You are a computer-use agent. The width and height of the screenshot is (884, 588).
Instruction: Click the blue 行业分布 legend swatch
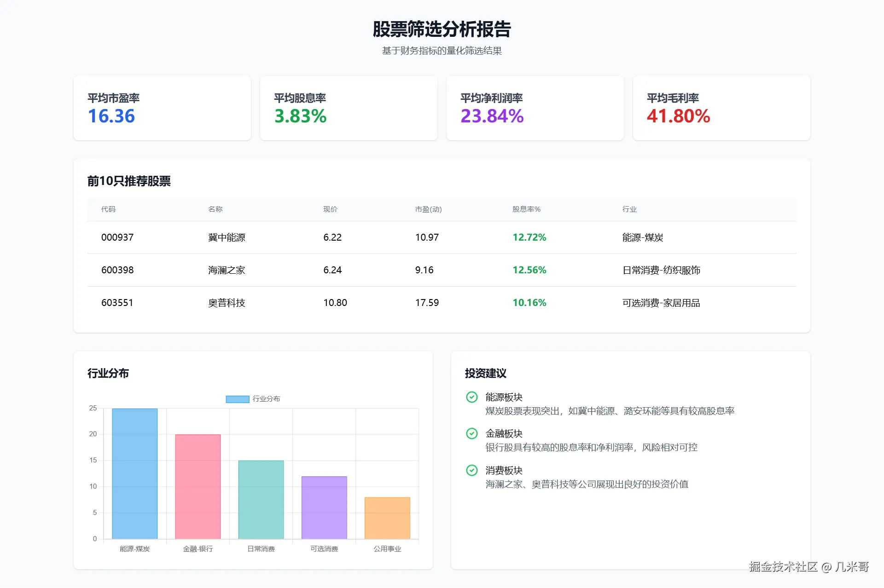click(x=237, y=398)
